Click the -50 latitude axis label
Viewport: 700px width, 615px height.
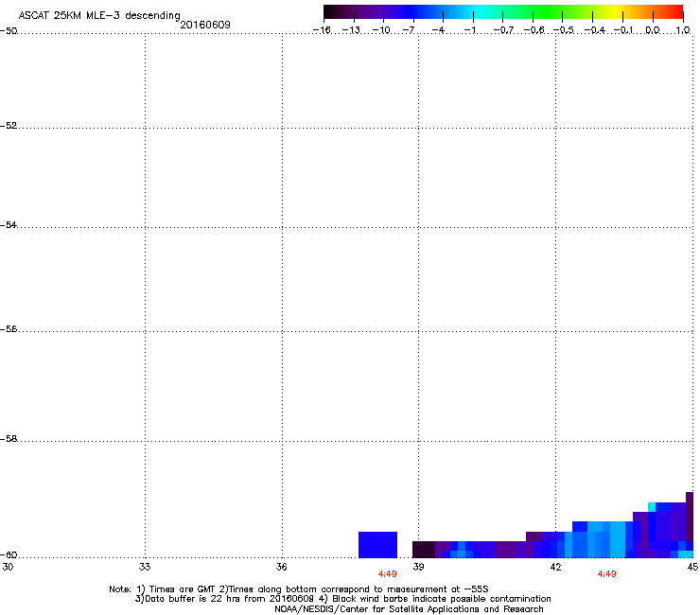pyautogui.click(x=9, y=31)
